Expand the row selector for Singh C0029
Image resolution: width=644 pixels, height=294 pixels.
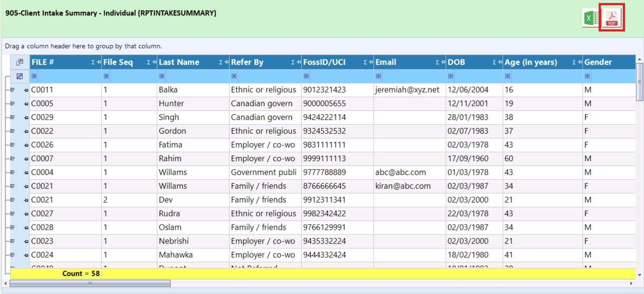tap(13, 117)
